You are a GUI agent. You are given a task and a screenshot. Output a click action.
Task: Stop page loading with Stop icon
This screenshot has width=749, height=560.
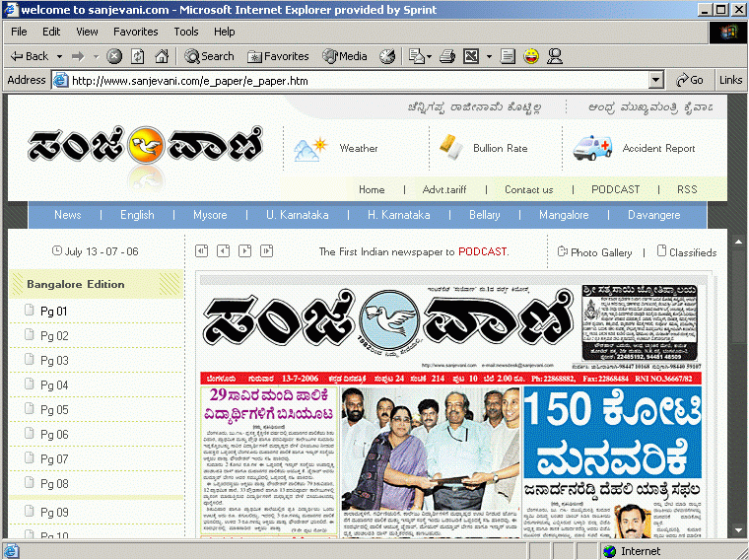113,56
